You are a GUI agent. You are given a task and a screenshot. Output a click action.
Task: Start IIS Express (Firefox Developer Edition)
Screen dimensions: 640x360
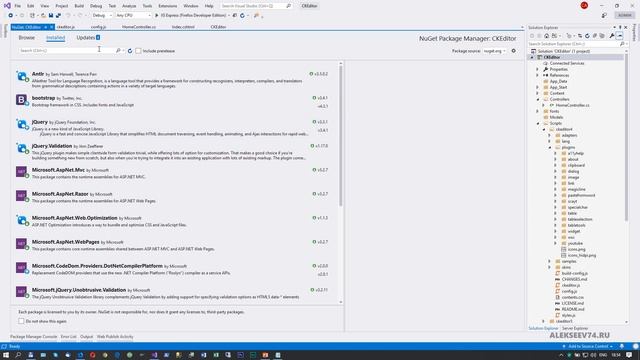coord(190,16)
